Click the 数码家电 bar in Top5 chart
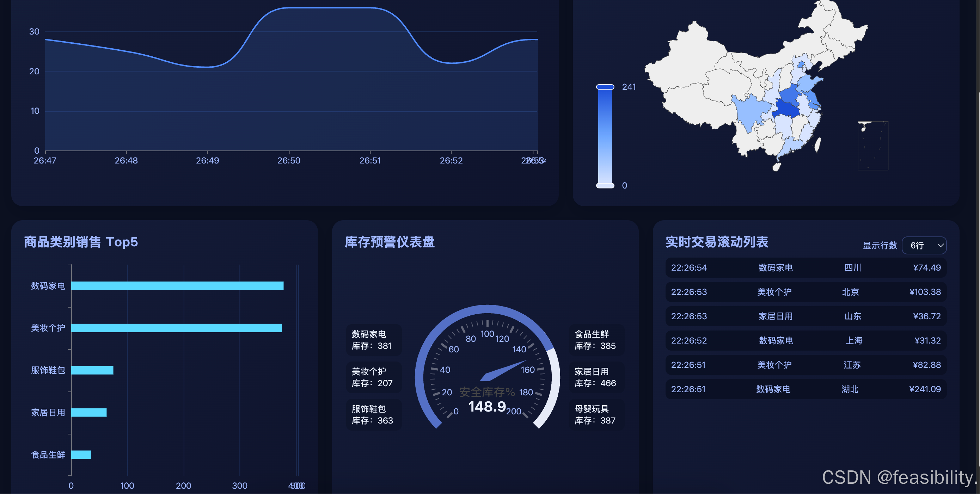Screen dimensions: 980x494 coord(177,286)
